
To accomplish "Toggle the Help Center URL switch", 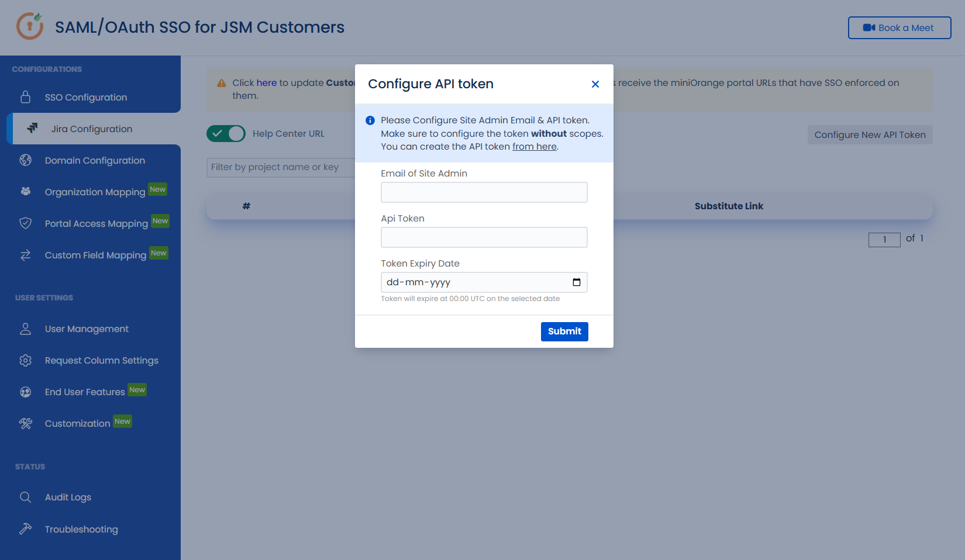I will (226, 133).
